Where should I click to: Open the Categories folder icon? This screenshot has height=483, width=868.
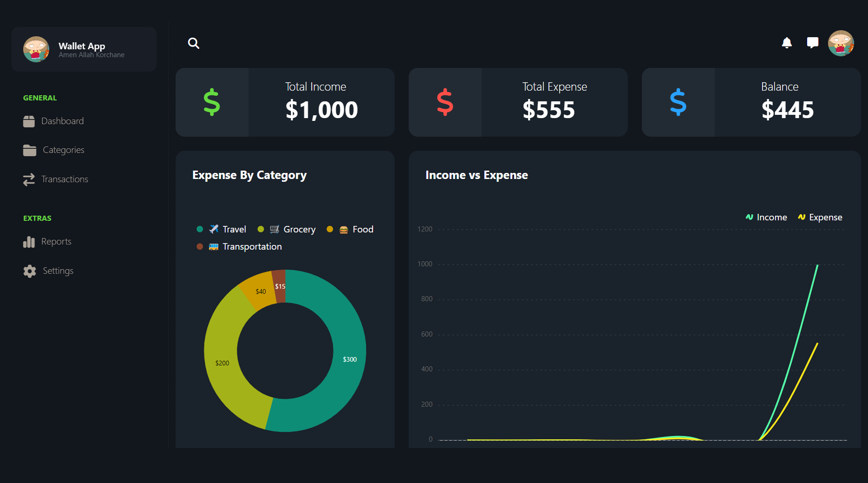point(29,150)
